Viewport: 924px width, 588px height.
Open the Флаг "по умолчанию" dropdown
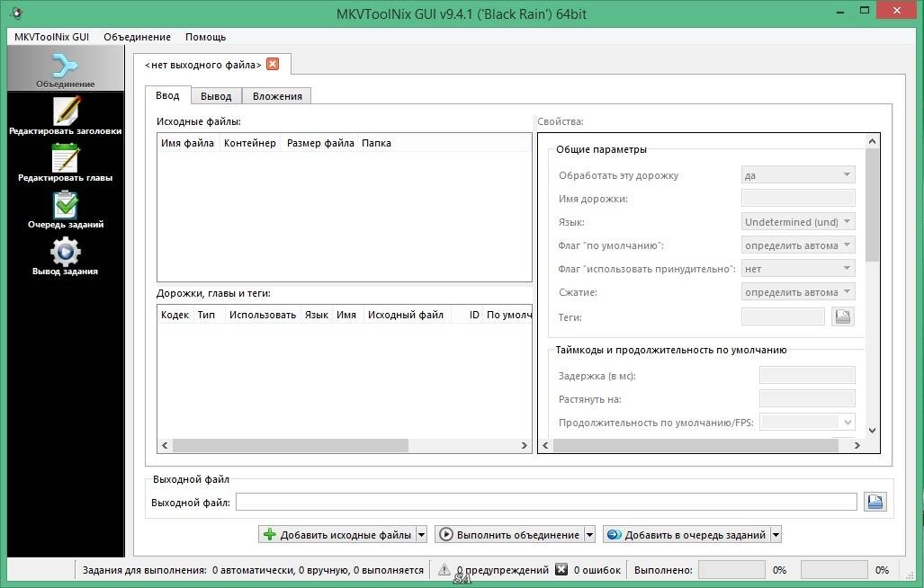point(798,245)
